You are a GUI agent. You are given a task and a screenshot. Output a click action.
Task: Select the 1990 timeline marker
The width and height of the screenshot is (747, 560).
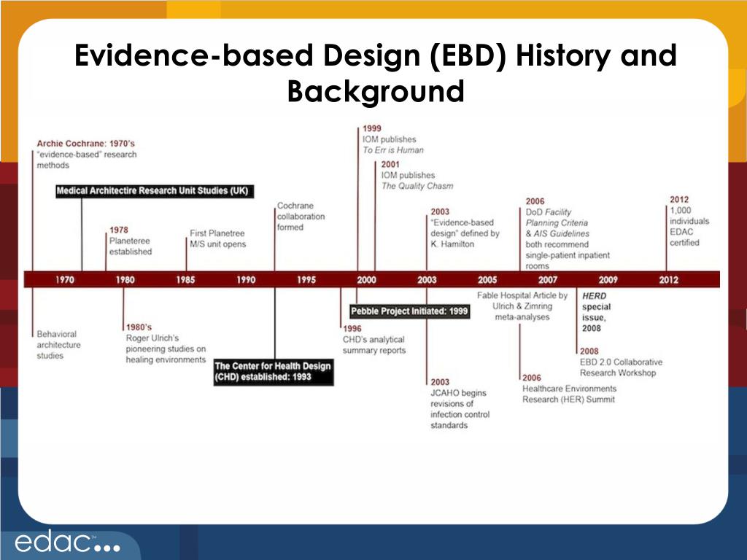(x=246, y=279)
